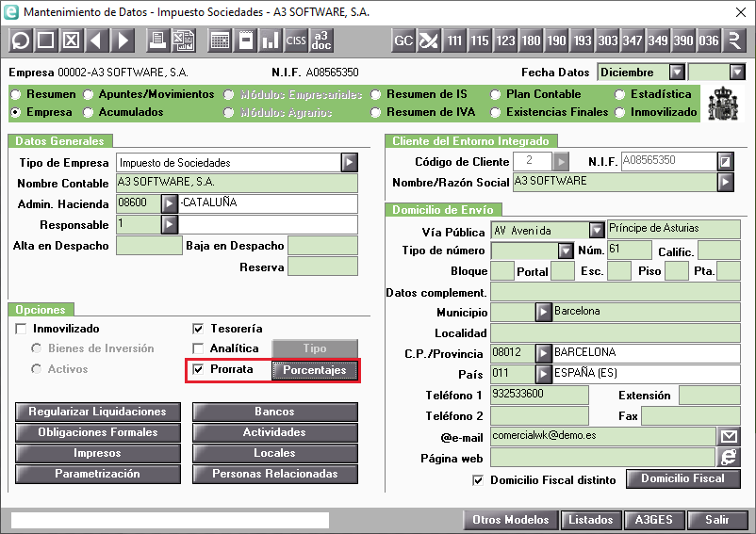Click the Porcentajes button
756x534 pixels.
315,370
